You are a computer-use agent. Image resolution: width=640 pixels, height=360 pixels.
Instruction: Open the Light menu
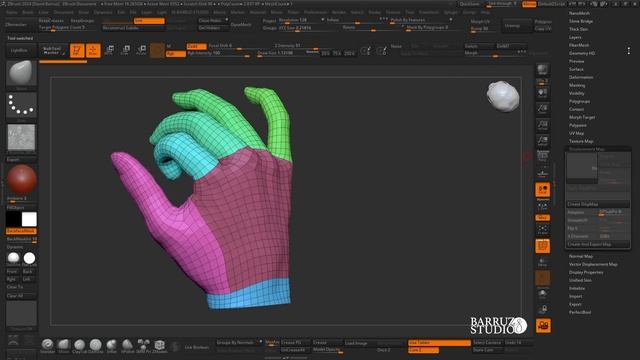[162, 13]
